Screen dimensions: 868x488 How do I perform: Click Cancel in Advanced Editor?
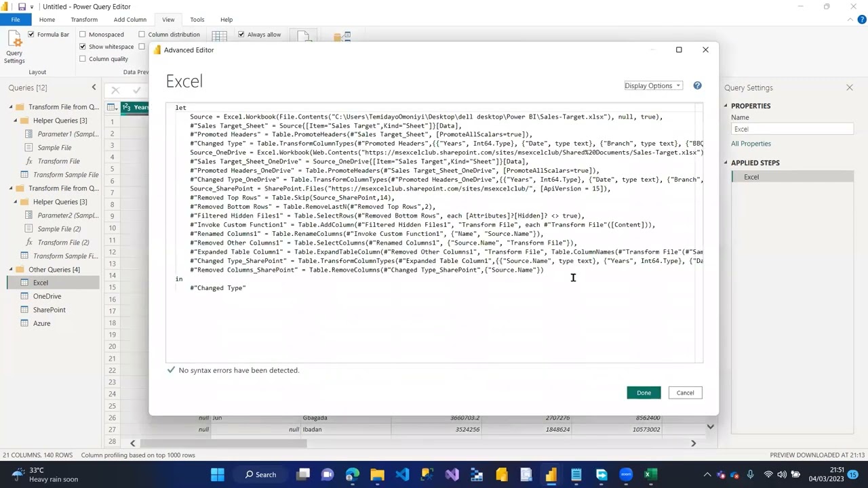tap(685, 393)
